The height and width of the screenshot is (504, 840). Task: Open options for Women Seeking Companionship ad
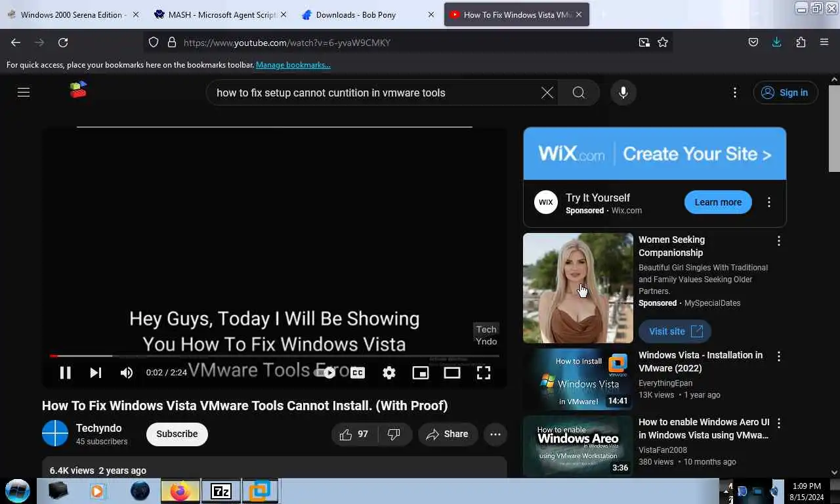[x=779, y=241]
